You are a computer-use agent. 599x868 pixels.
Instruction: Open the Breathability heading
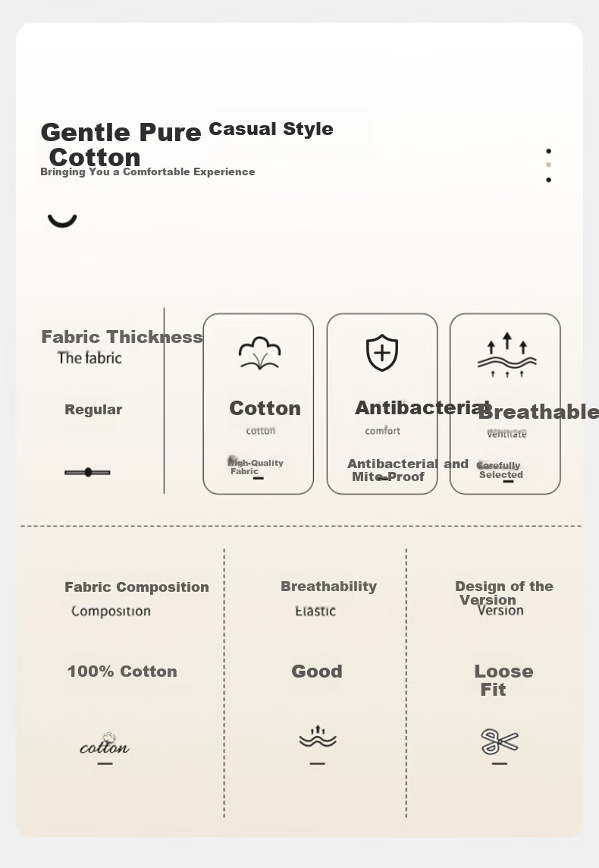point(328,586)
